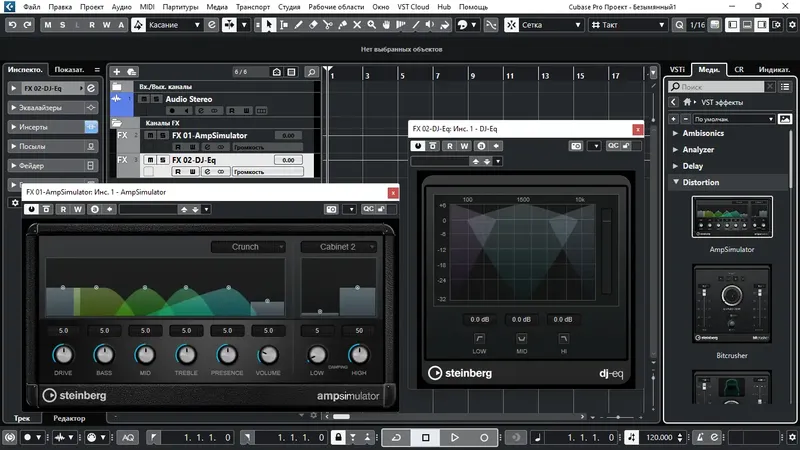Open the Транспорт menu
This screenshot has height=450, width=800.
coord(253,7)
